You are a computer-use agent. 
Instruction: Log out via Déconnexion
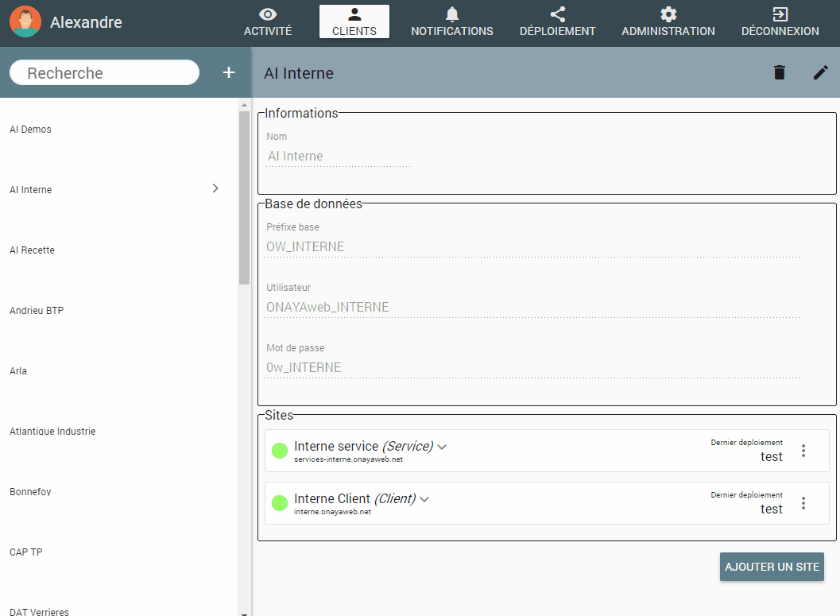(780, 22)
